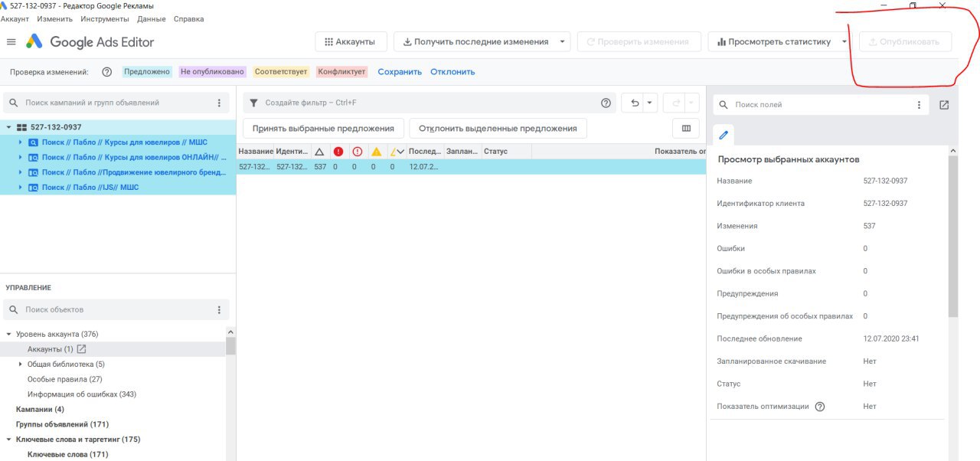
Task: Pop out the edit panel using the open-external icon
Action: (x=944, y=105)
